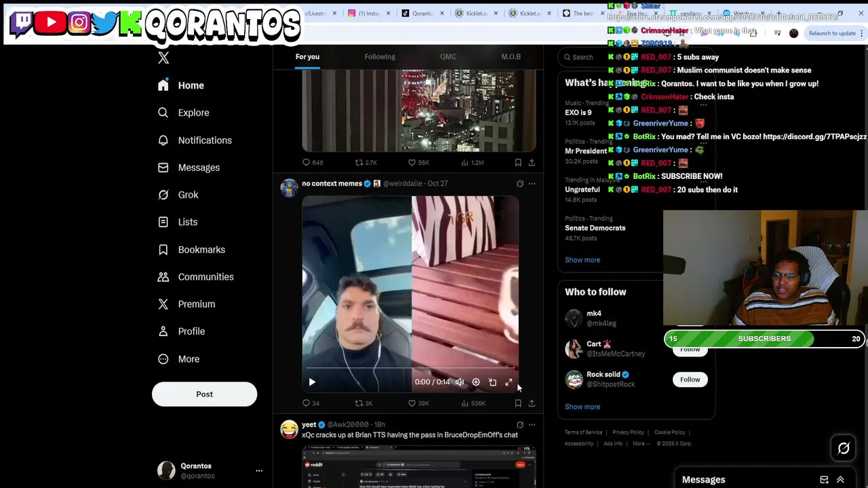Click Grok icon on yeet post
868x488 pixels.
click(x=520, y=425)
